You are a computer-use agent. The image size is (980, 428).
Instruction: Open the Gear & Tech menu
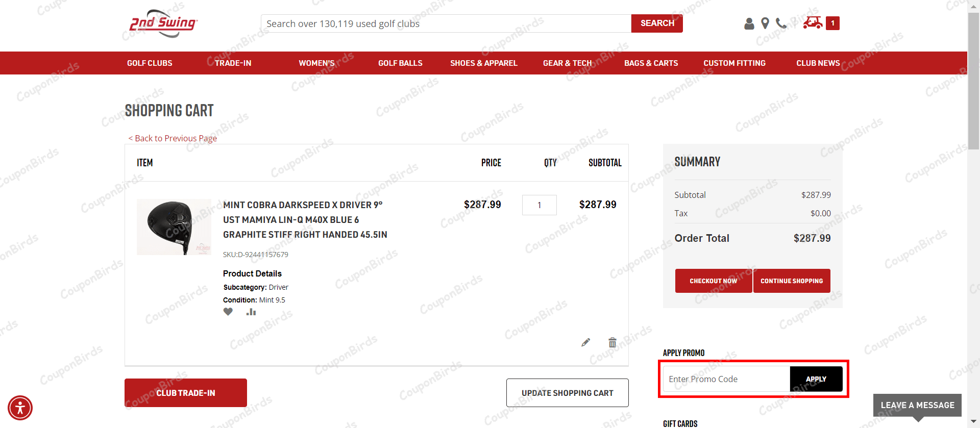point(567,63)
